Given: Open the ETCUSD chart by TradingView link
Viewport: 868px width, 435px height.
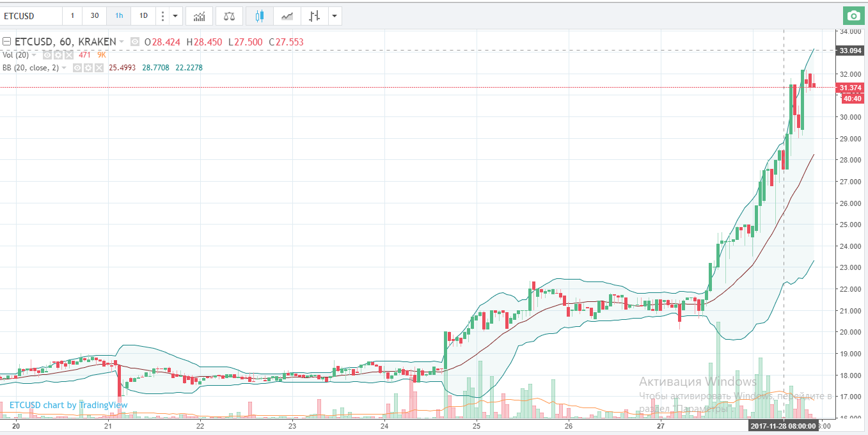Looking at the screenshot, I should click(x=68, y=405).
